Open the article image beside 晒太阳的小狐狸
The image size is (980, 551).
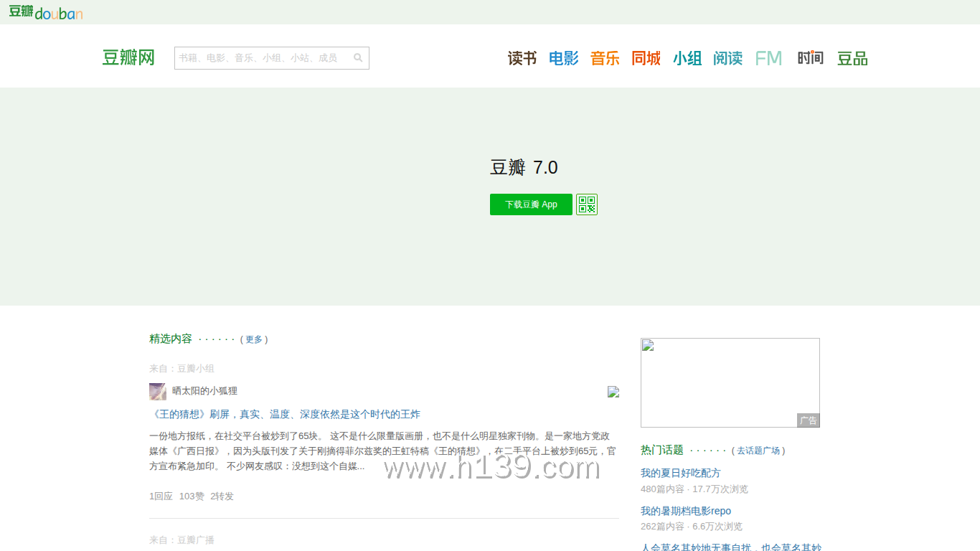[x=613, y=392]
